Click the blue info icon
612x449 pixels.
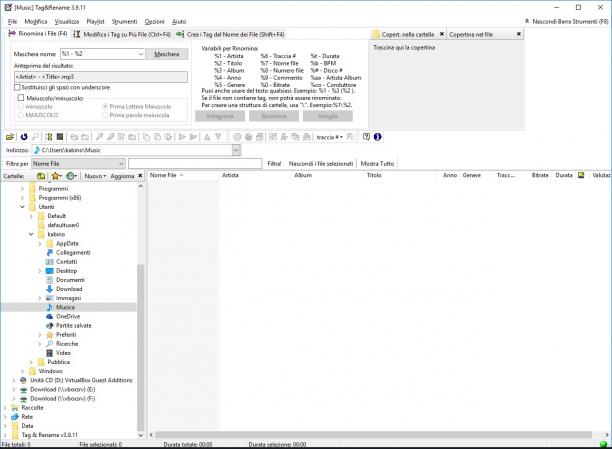[377, 137]
